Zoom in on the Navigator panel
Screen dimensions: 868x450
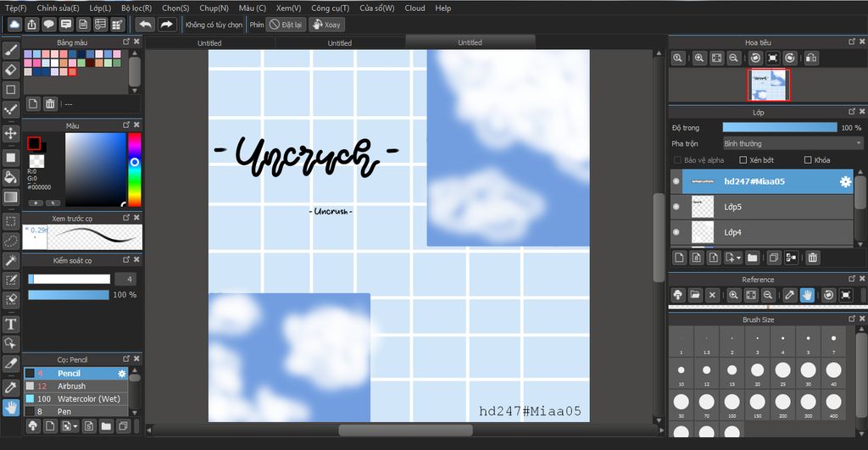[699, 58]
